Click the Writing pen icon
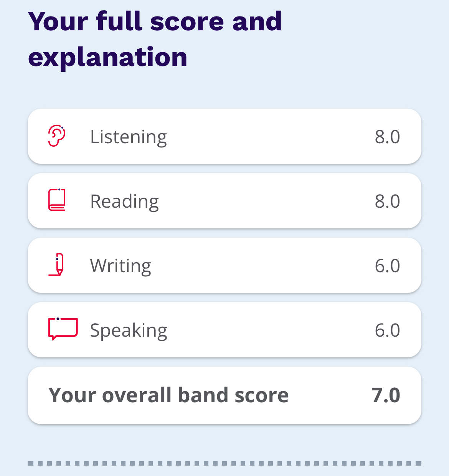Viewport: 449px width, 476px height. pos(56,264)
